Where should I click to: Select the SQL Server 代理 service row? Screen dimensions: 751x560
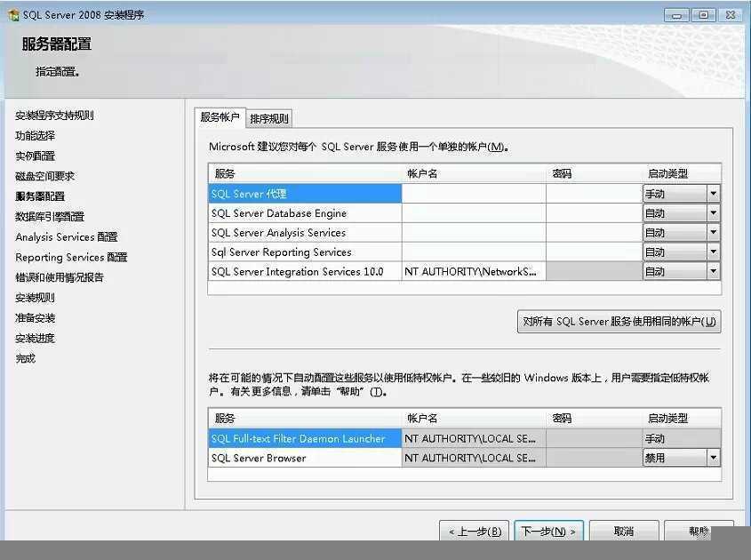pyautogui.click(x=305, y=194)
